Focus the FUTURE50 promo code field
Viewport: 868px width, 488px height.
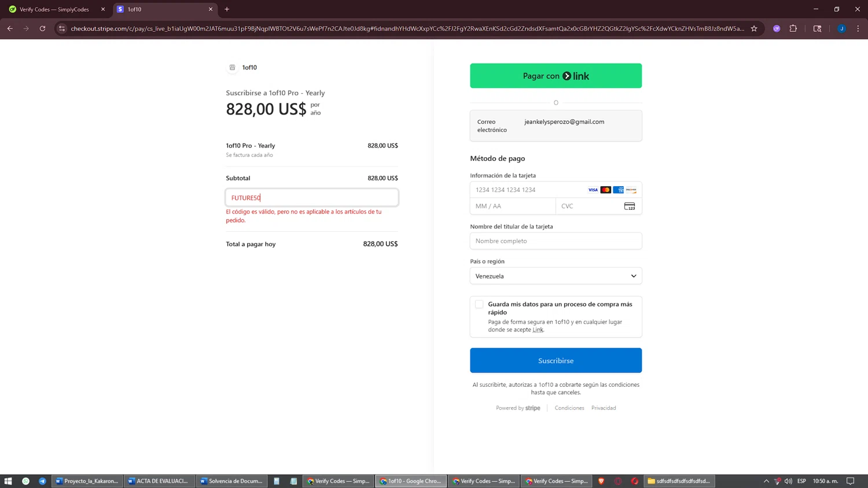(x=312, y=198)
